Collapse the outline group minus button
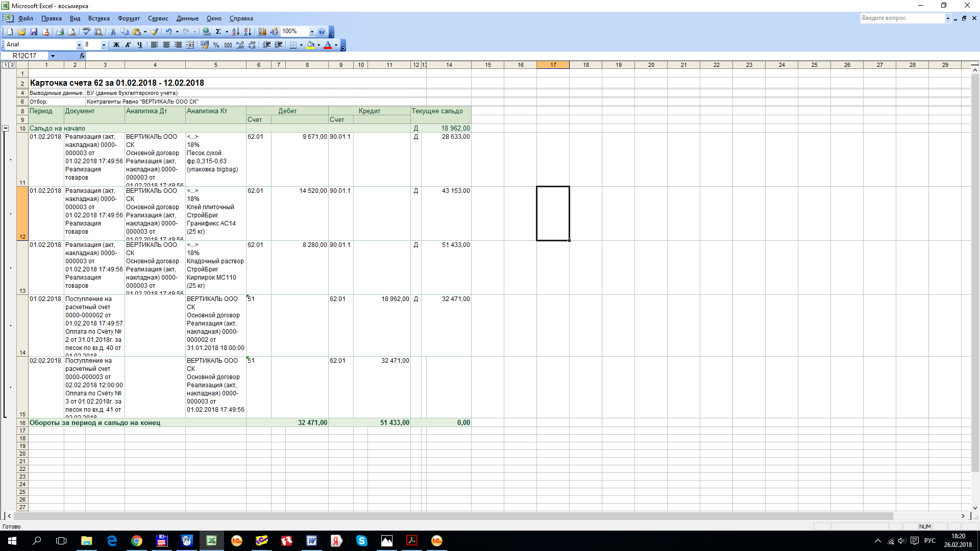Image resolution: width=980 pixels, height=551 pixels. coord(6,129)
